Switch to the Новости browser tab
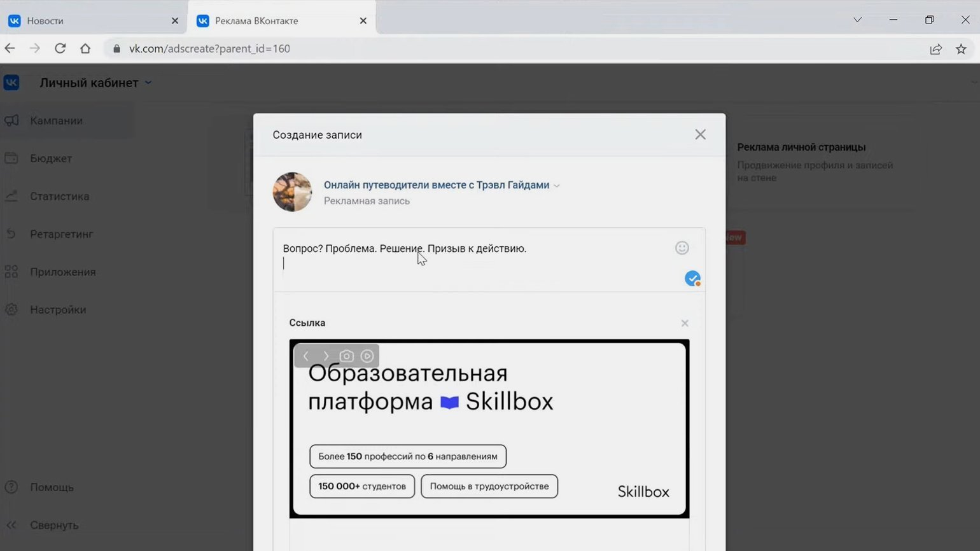This screenshot has height=551, width=980. 92,21
